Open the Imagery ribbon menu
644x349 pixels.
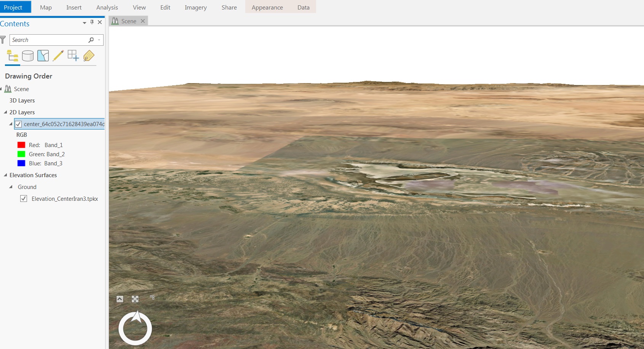(195, 7)
